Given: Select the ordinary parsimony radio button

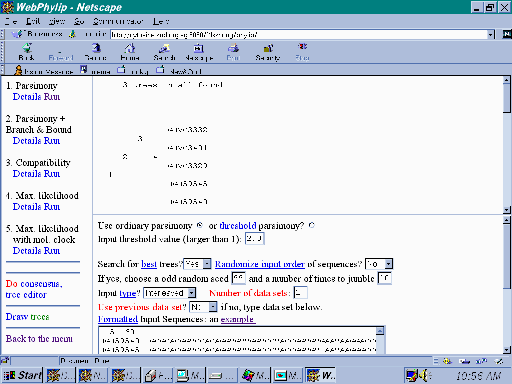Looking at the screenshot, I should pyautogui.click(x=199, y=225).
